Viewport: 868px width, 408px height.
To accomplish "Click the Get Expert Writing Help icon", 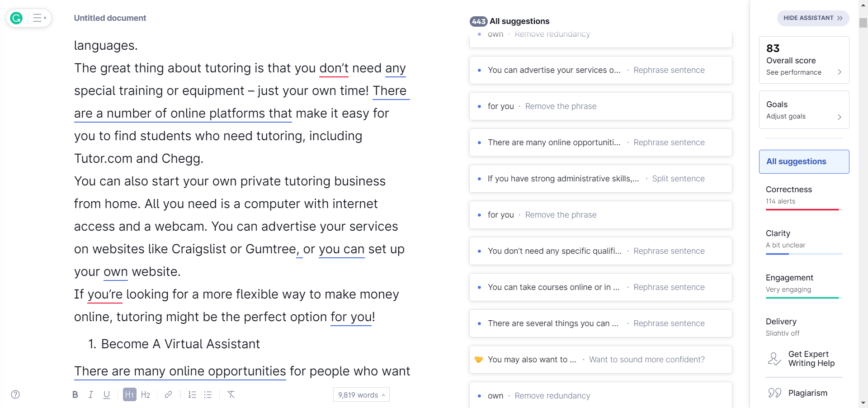I will [774, 358].
